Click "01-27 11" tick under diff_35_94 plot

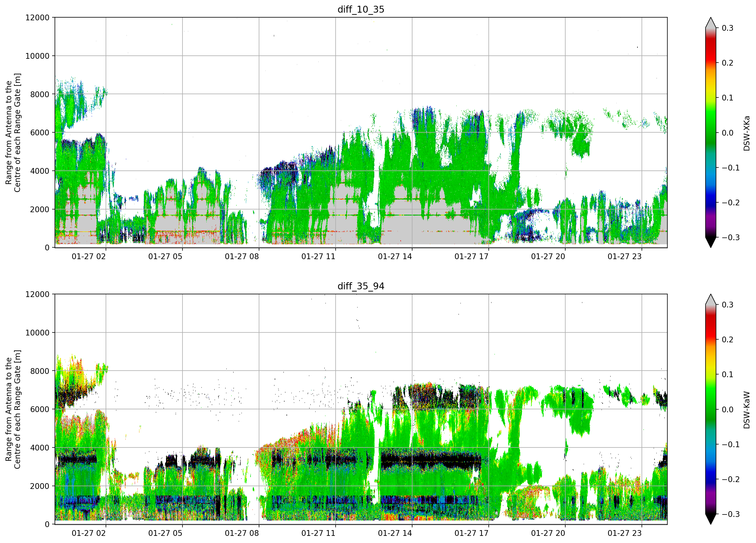point(318,533)
